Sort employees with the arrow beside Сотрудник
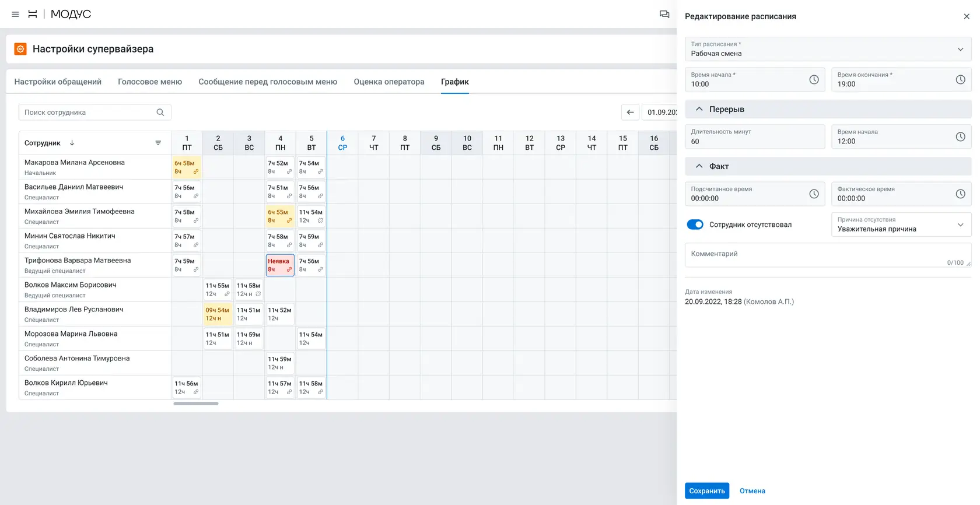The width and height of the screenshot is (980, 505). pos(72,143)
